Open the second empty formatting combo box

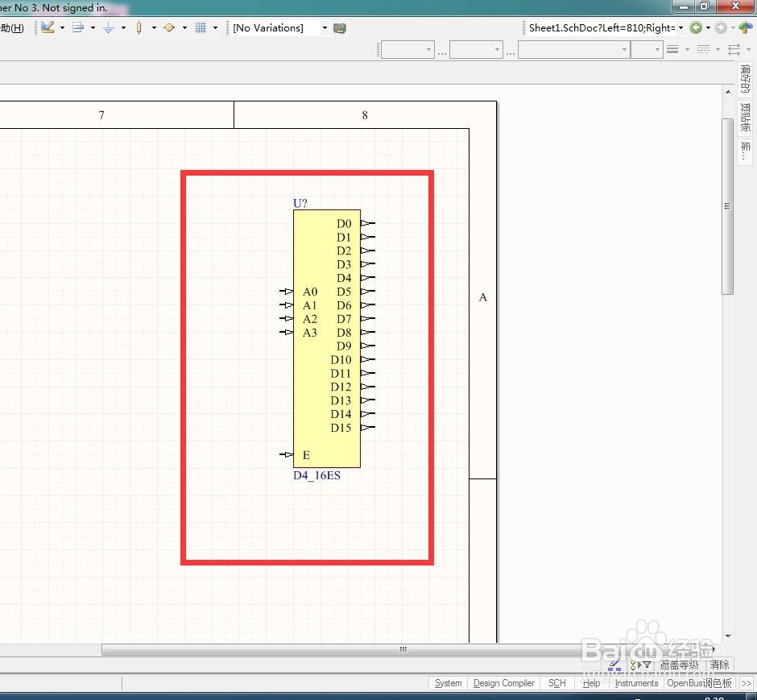(x=477, y=49)
